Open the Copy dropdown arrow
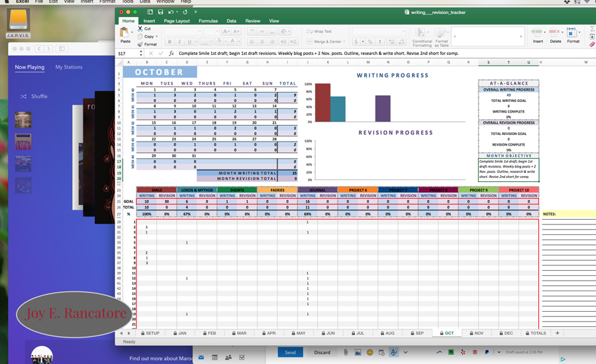This screenshot has height=364, width=596. [x=156, y=36]
